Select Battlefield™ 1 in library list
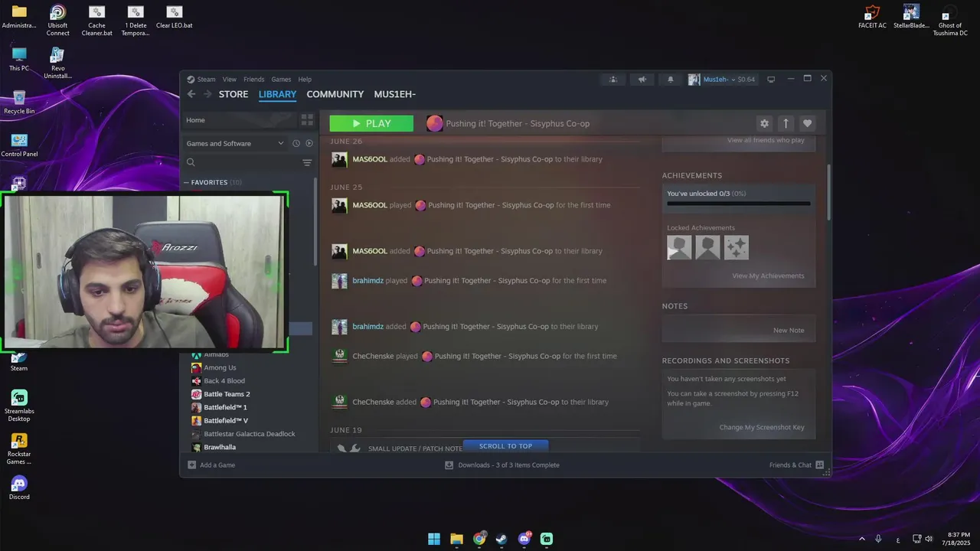Screen dimensions: 980x551 tap(225, 407)
